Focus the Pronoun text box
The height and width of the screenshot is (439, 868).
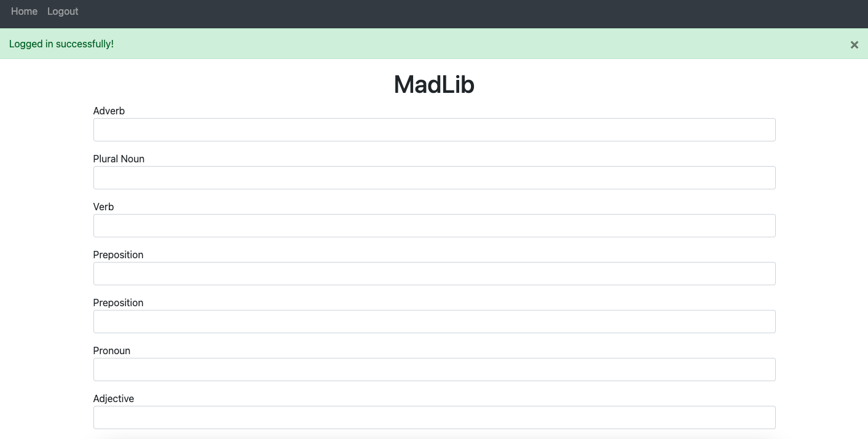434,370
